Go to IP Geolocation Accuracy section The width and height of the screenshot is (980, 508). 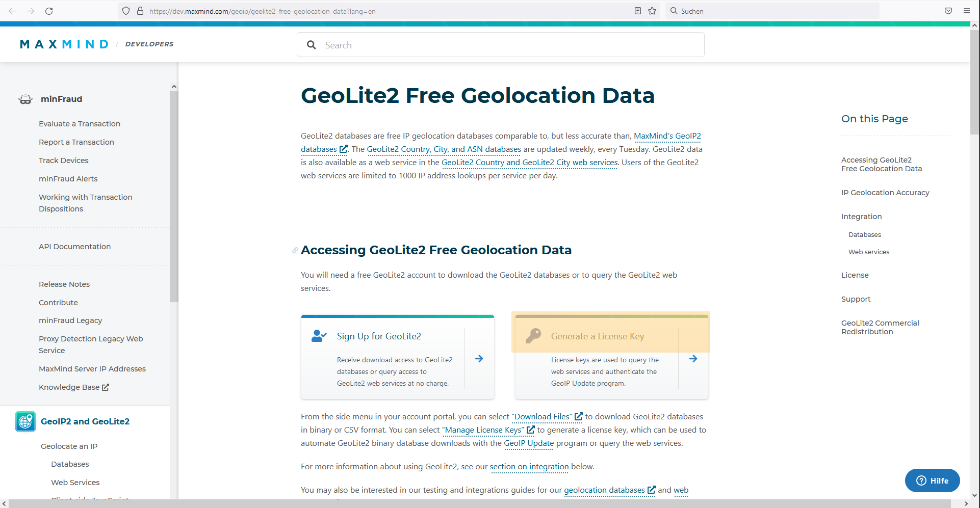885,193
